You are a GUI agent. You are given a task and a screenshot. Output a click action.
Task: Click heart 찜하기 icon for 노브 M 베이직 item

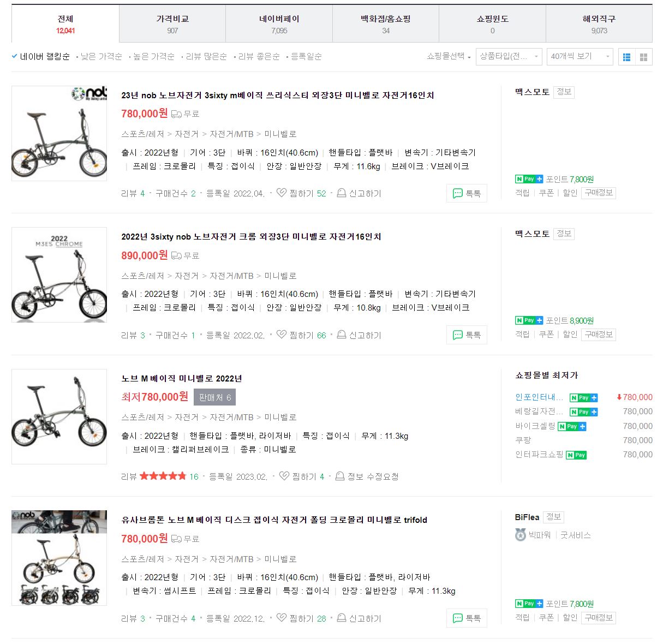284,476
